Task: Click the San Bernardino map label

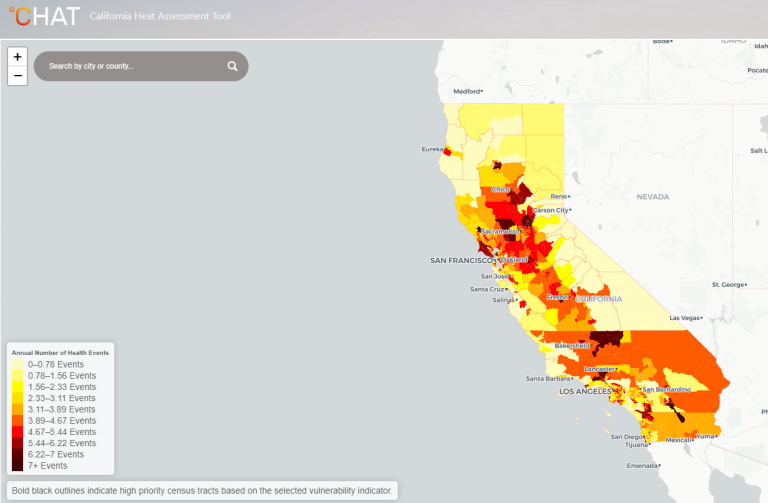Action: click(667, 390)
